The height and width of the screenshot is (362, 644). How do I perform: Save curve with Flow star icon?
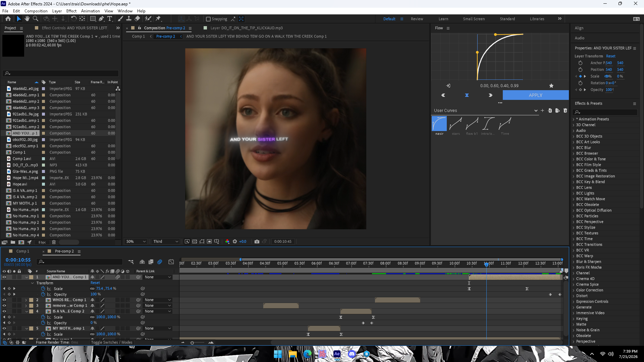(x=551, y=86)
